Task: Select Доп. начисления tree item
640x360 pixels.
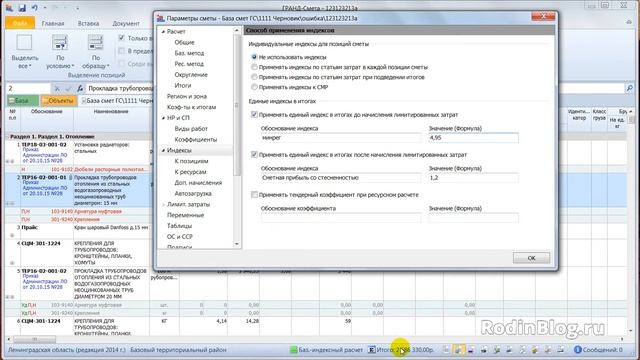Action: click(x=198, y=183)
